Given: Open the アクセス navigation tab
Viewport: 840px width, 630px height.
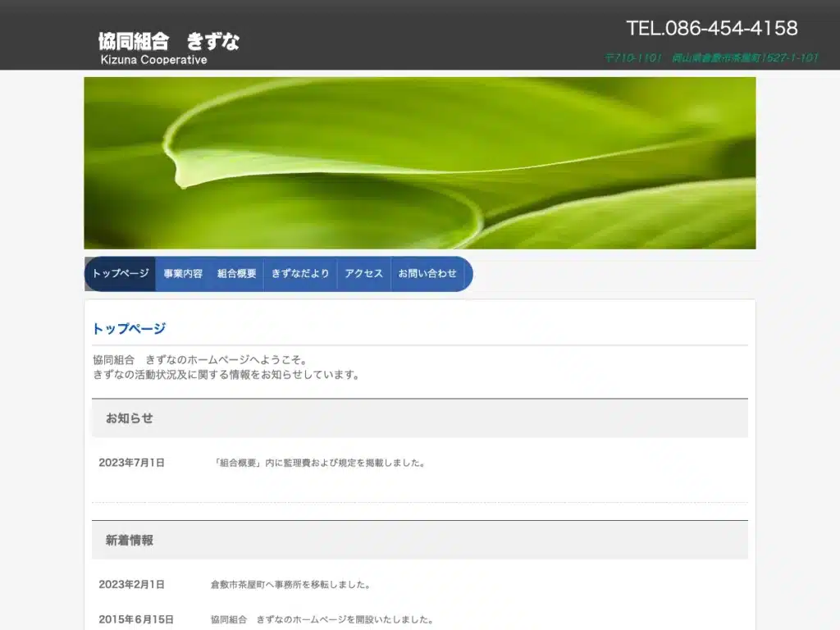Looking at the screenshot, I should (x=363, y=274).
